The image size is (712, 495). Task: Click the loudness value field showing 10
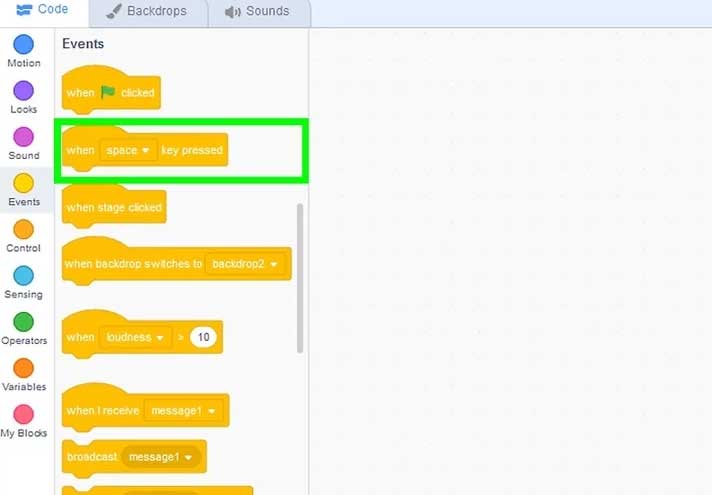(x=203, y=337)
